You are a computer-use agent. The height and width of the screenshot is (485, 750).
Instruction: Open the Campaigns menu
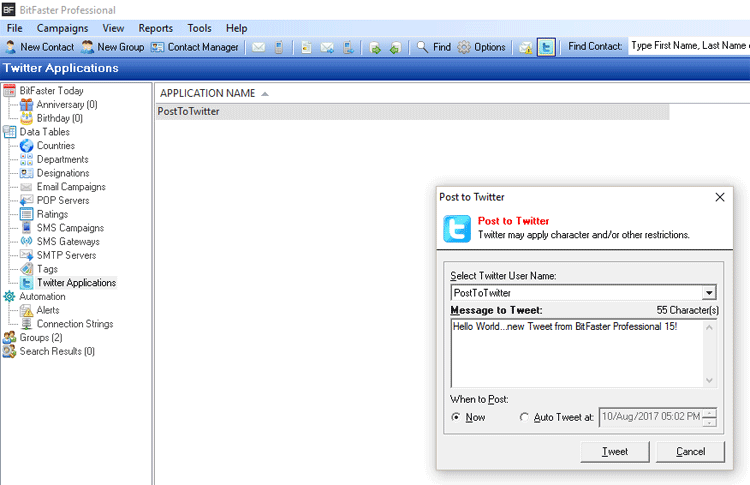[x=63, y=28]
